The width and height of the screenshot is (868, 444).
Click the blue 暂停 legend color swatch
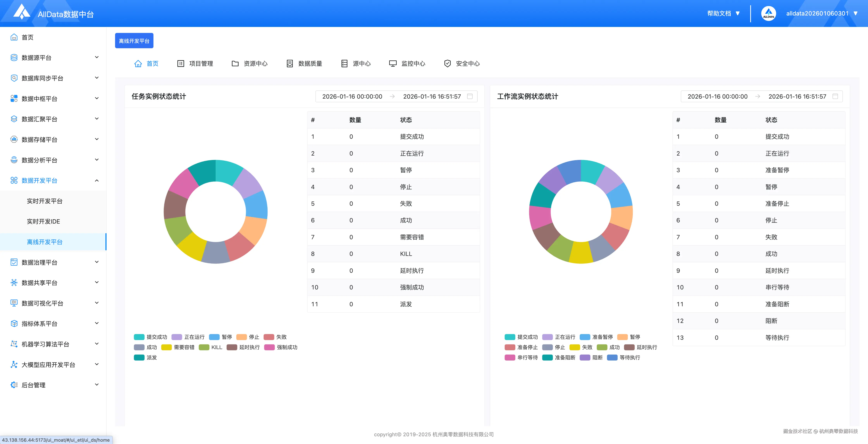pyautogui.click(x=215, y=337)
